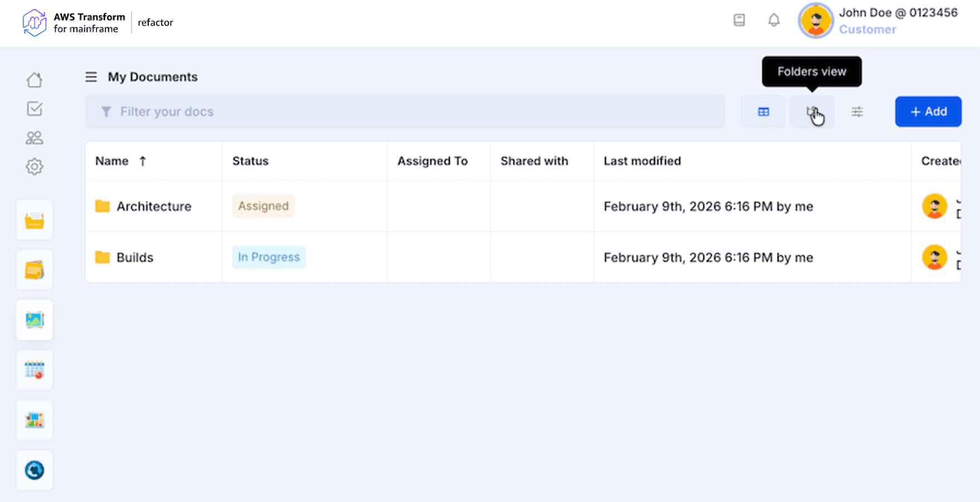Open the image gallery app icon
This screenshot has height=502, width=980.
coord(35,320)
